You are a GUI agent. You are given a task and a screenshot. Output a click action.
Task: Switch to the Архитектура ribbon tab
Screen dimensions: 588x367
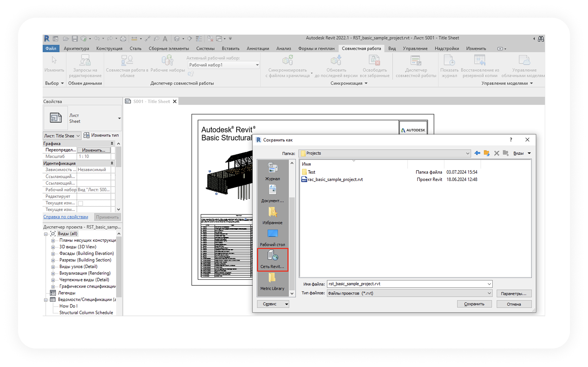point(76,49)
